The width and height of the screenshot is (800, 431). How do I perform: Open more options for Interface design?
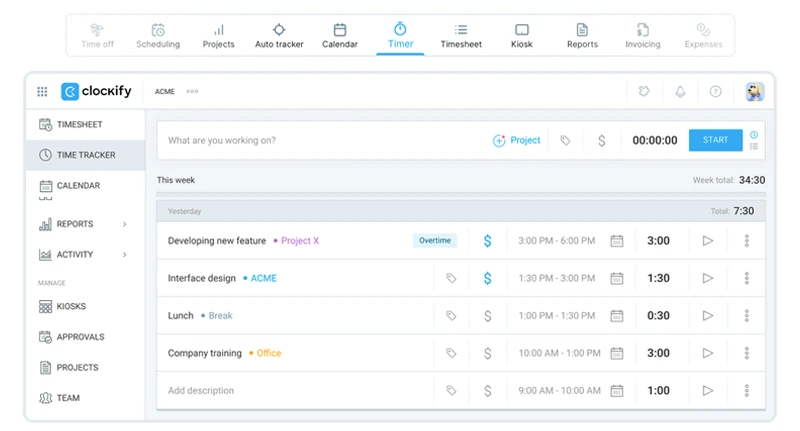tap(746, 278)
